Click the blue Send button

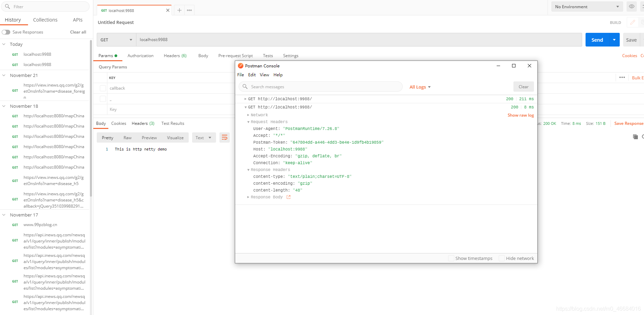[597, 40]
